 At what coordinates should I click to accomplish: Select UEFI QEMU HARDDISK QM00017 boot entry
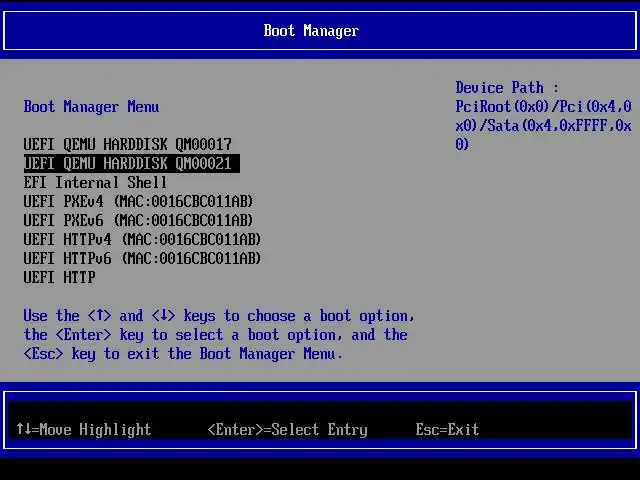point(128,144)
